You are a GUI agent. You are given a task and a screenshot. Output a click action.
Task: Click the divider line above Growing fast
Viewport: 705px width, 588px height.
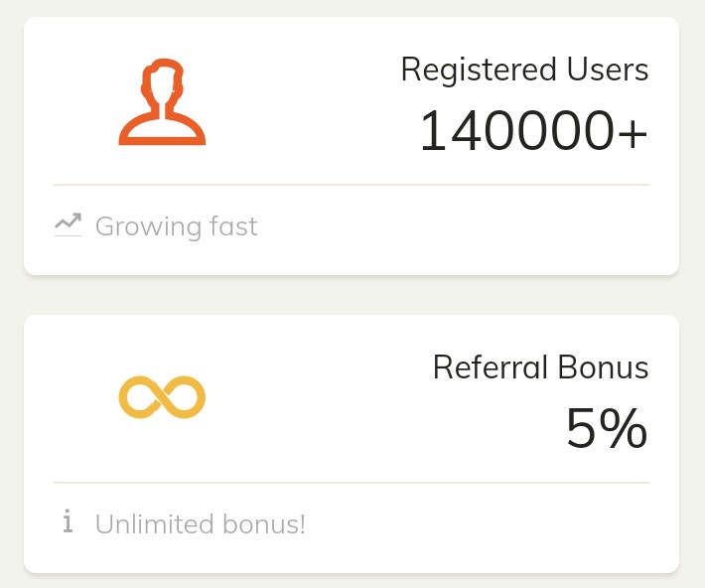[x=352, y=185]
